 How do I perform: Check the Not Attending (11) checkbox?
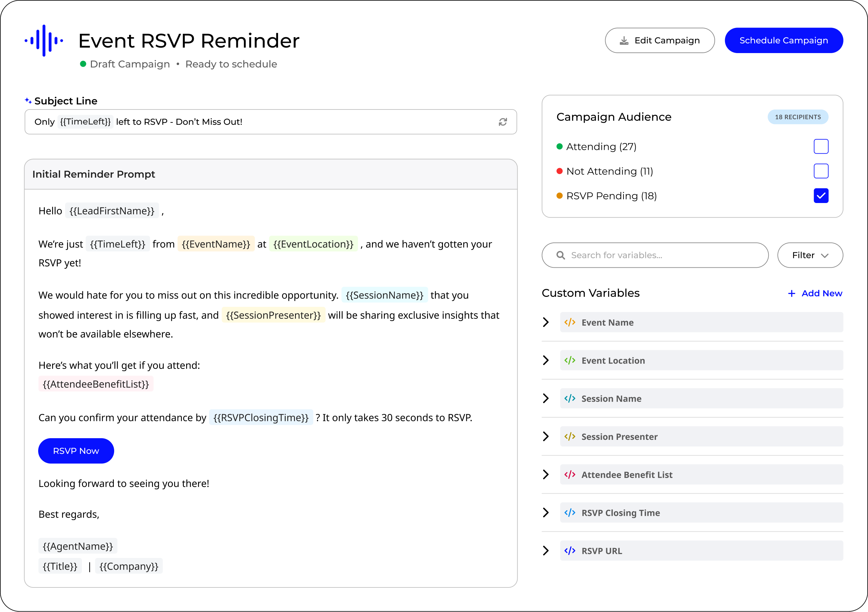tap(821, 171)
